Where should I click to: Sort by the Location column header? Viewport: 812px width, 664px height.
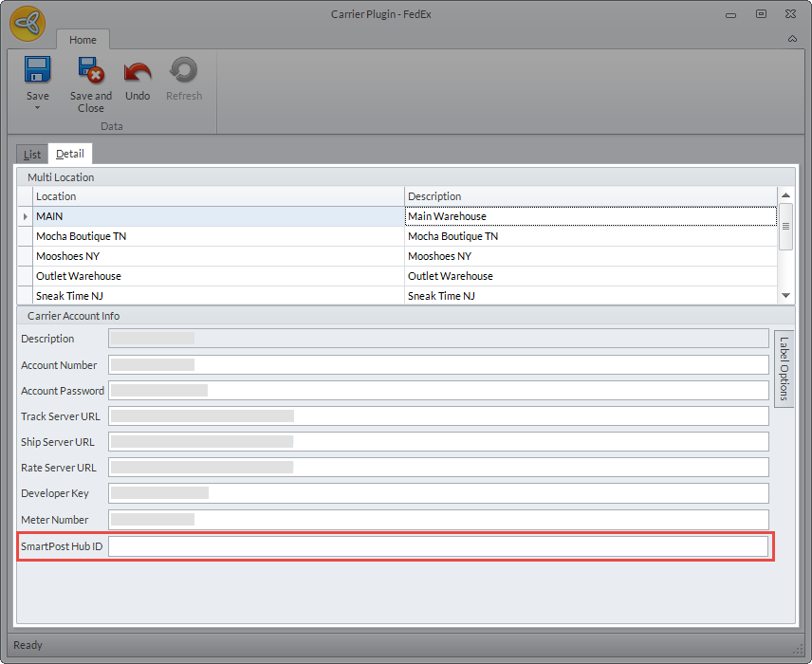point(218,196)
